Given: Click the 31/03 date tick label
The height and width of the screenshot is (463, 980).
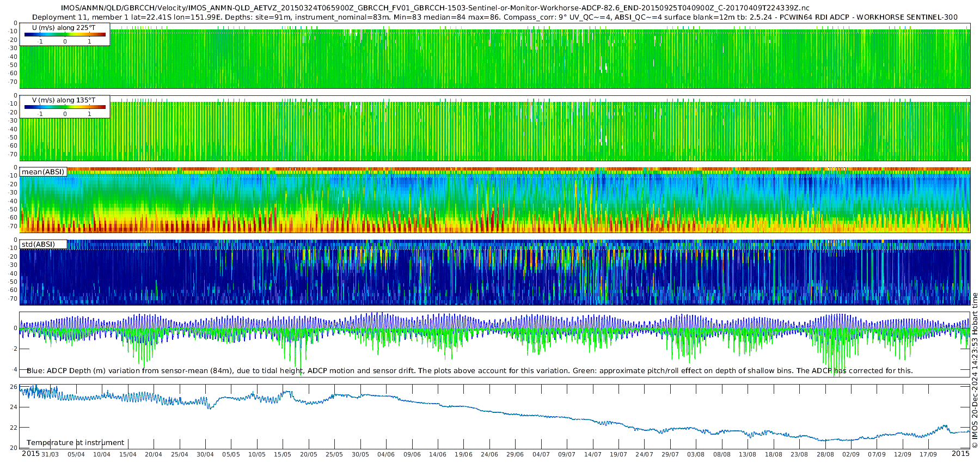Looking at the screenshot, I should [x=50, y=454].
